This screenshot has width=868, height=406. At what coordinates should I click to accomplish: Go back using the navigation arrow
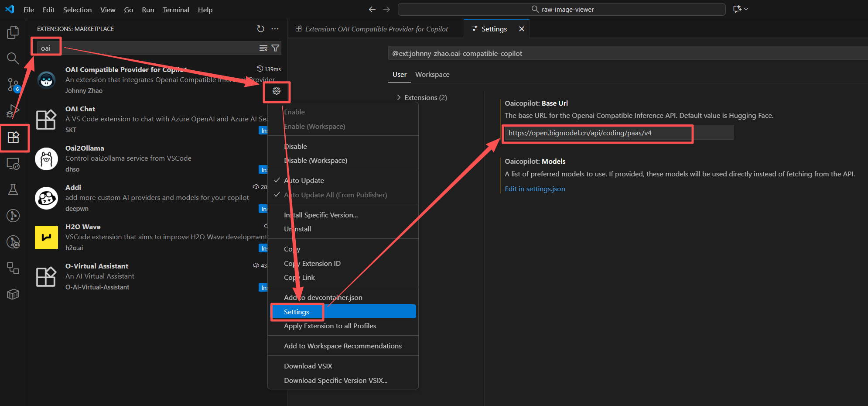372,9
